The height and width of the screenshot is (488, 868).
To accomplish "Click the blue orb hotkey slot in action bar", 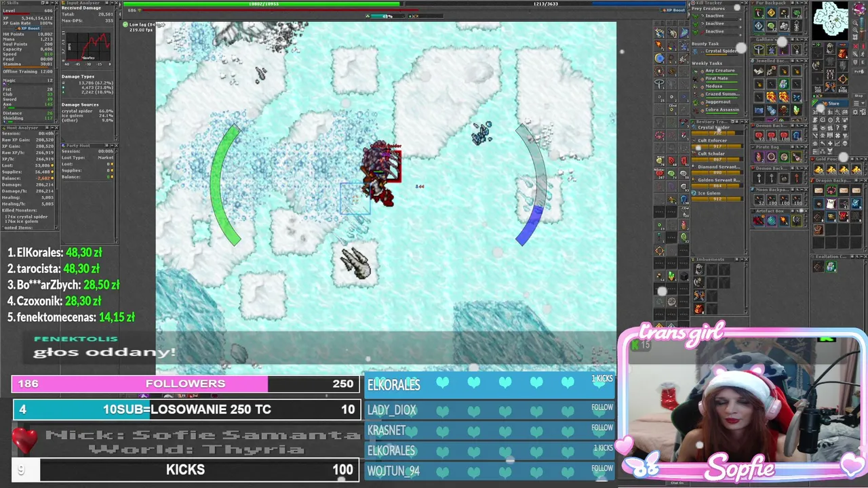I will pos(659,58).
